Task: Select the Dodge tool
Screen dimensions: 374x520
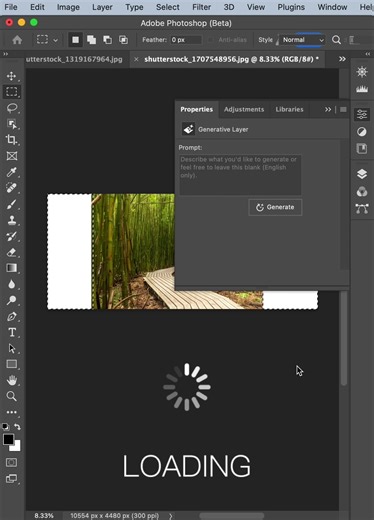Action: (x=12, y=300)
